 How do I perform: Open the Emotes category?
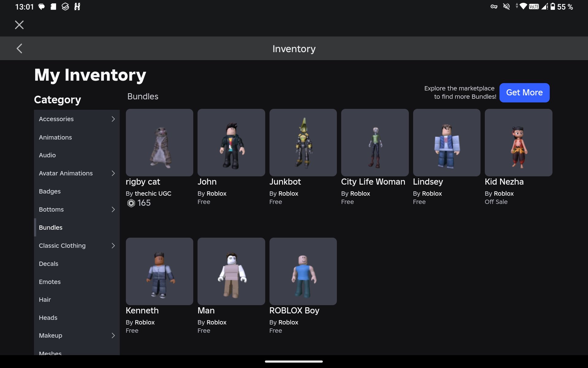tap(77, 282)
